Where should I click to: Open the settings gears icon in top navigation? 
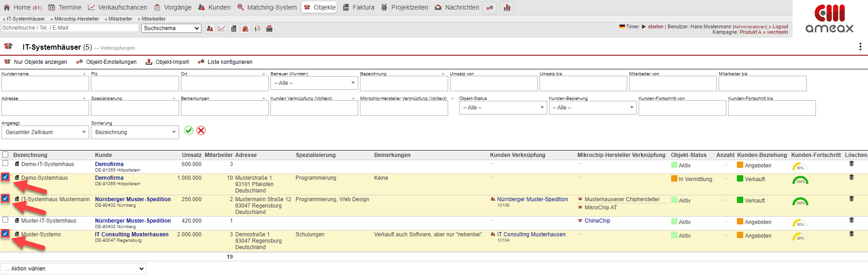[x=490, y=8]
